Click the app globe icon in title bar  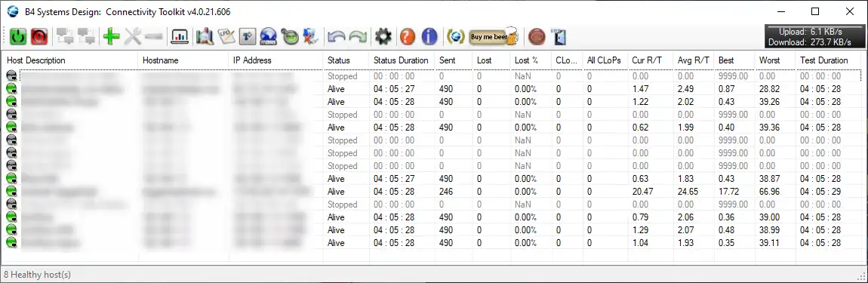click(12, 11)
